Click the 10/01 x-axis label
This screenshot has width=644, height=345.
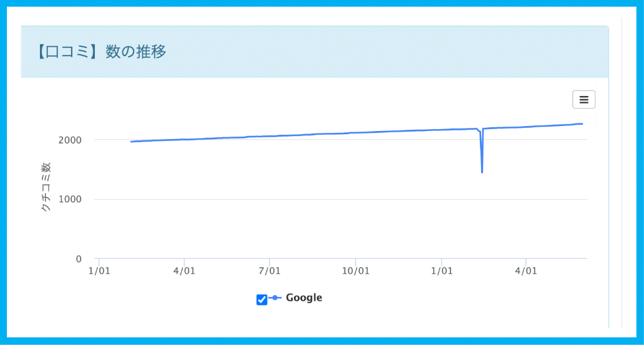click(x=356, y=271)
